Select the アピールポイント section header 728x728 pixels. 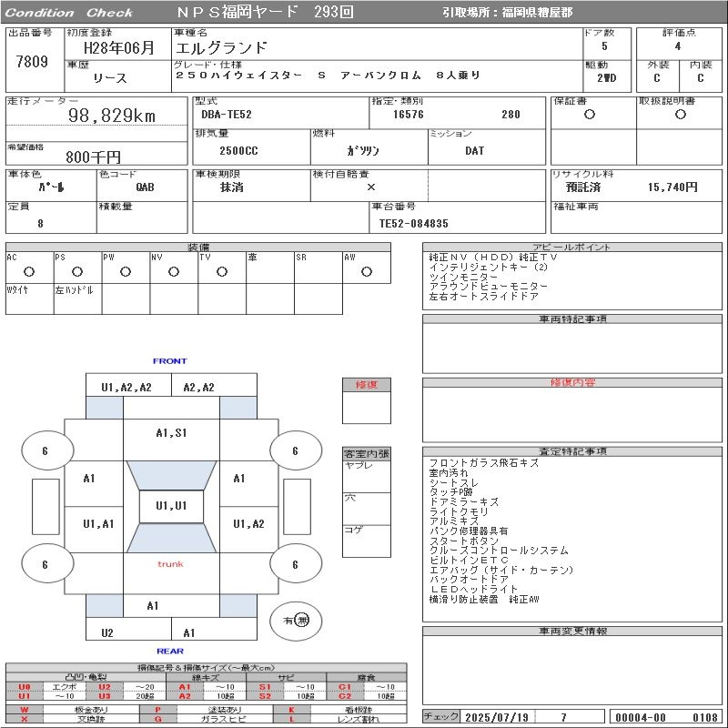[x=572, y=248]
